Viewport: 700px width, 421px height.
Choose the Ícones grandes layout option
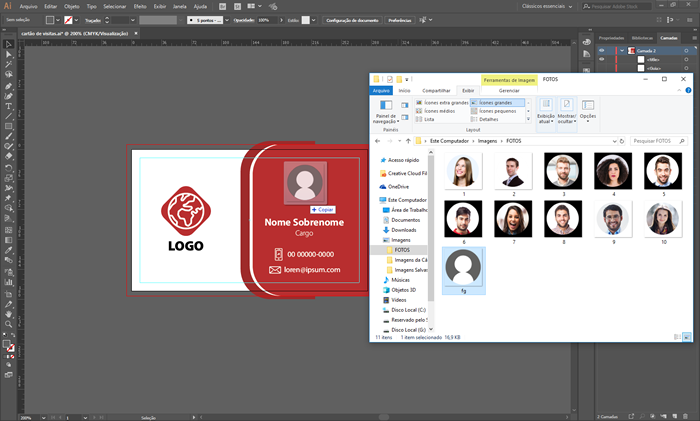coord(497,103)
